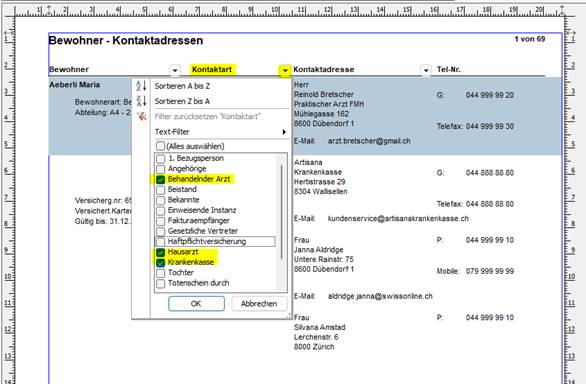Click the left margin marker on horizontal ruler
Viewport: 586px width, 384px height.
[49, 10]
